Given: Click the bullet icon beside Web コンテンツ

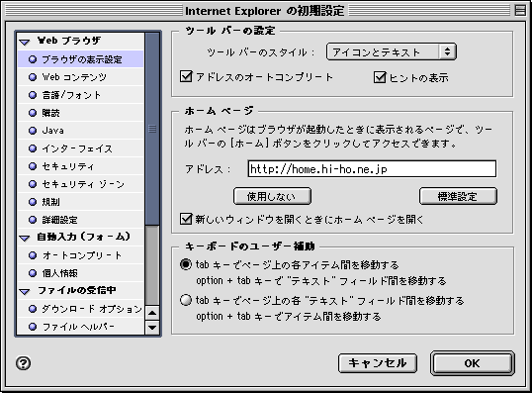Looking at the screenshot, I should [33, 77].
